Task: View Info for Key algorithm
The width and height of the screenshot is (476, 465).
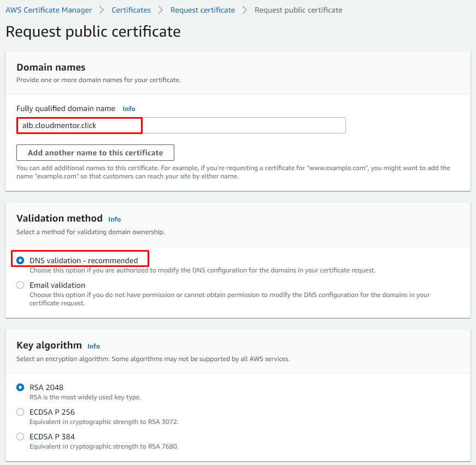Action: (94, 346)
